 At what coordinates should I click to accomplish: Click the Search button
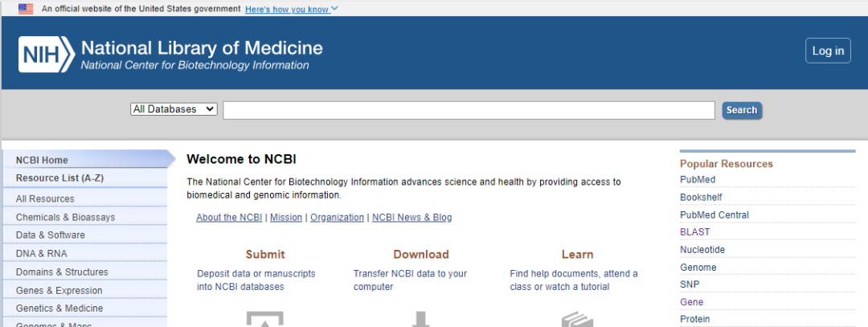(x=741, y=110)
